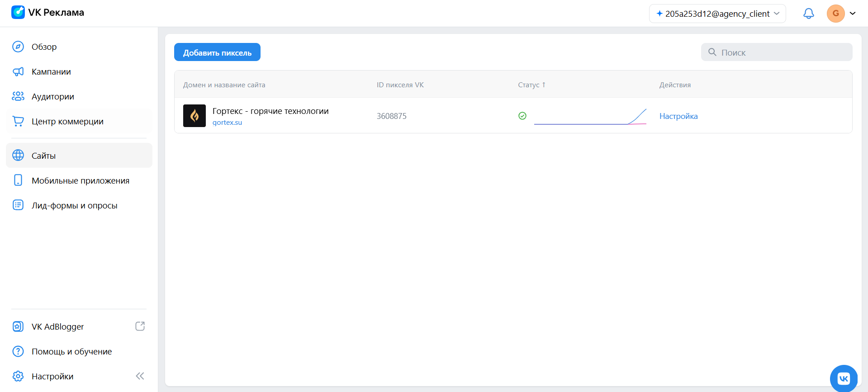Click the VK AdBlogger star icon
This screenshot has height=392, width=868.
[18, 326]
